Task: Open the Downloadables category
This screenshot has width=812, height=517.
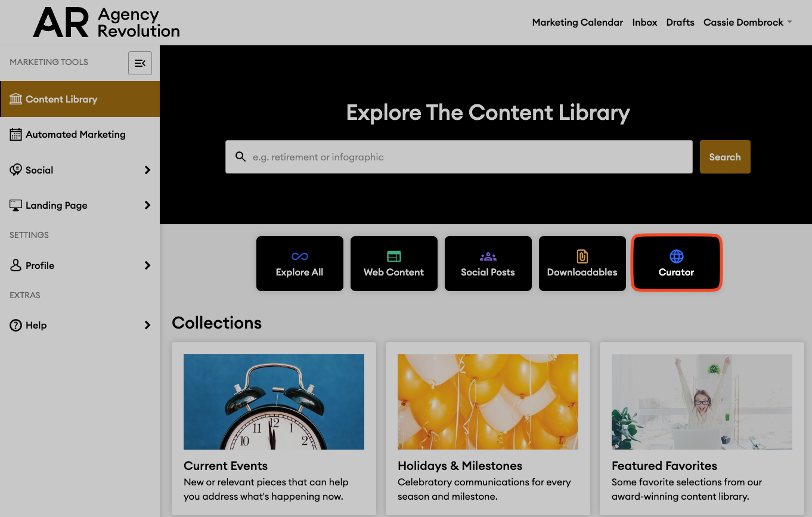Action: coord(582,264)
